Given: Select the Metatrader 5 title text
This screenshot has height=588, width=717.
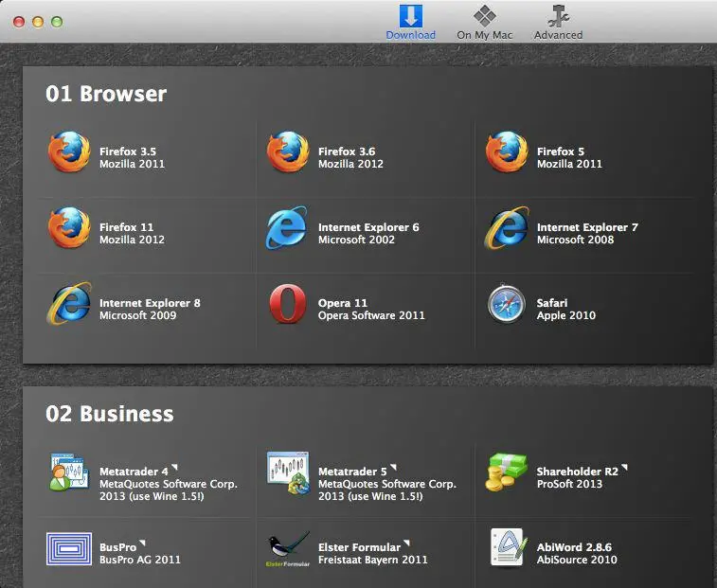Looking at the screenshot, I should pyautogui.click(x=352, y=472).
